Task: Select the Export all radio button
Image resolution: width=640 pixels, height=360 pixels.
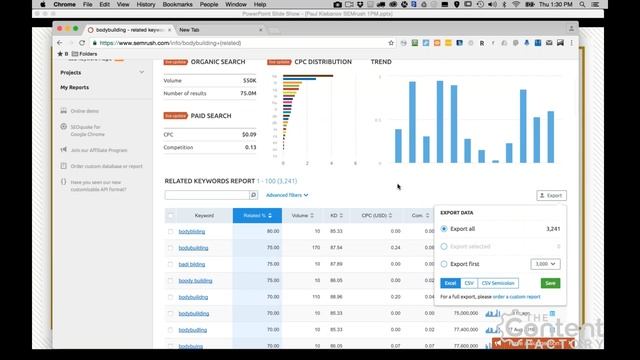Action: pyautogui.click(x=444, y=229)
